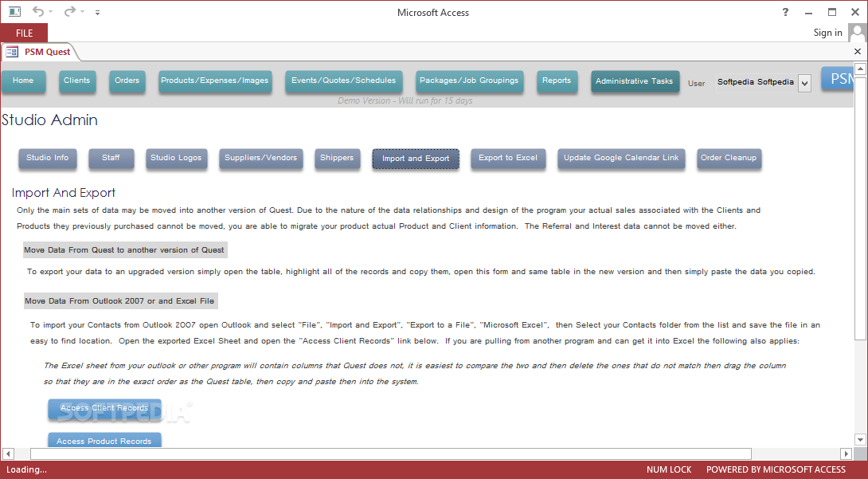Click the NUM LOCK status bar indicator
Image resolution: width=868 pixels, height=479 pixels.
pos(669,469)
